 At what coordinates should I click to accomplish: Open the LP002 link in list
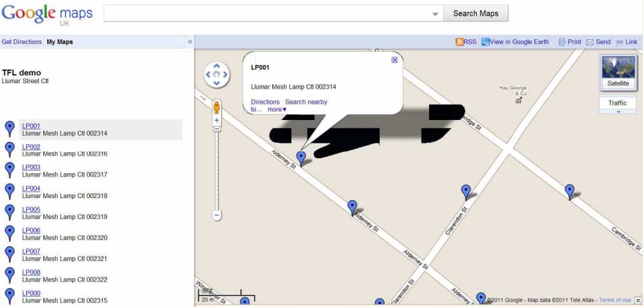(31, 147)
